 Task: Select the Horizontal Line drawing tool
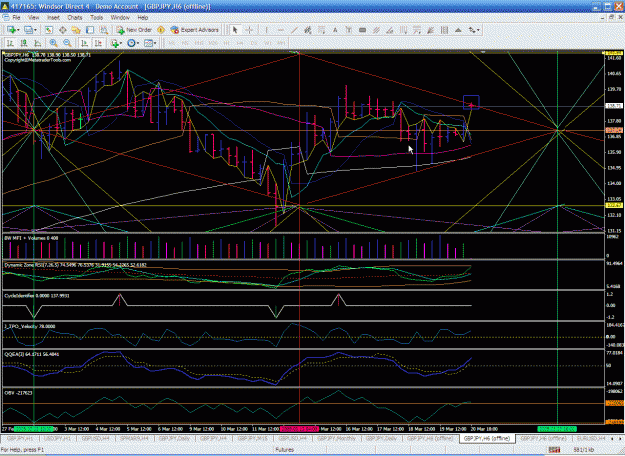pos(280,30)
